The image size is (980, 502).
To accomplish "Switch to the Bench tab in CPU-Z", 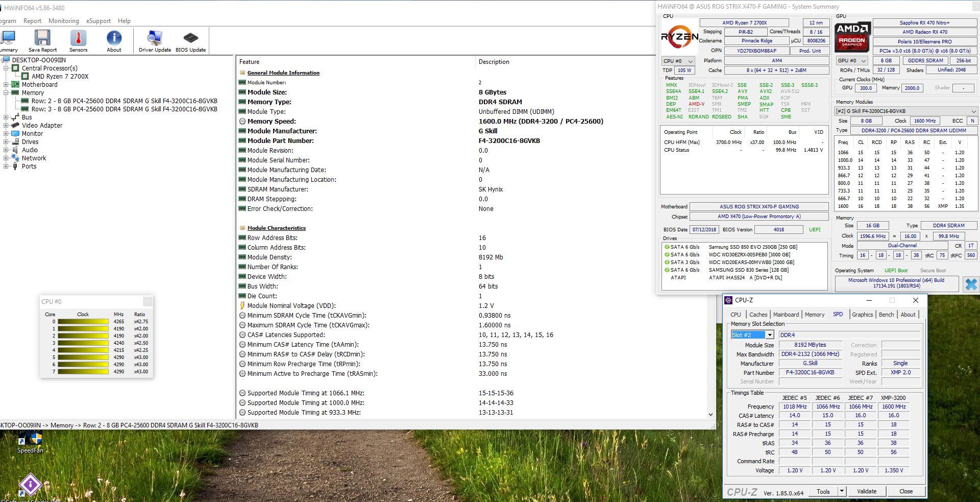I will point(886,315).
